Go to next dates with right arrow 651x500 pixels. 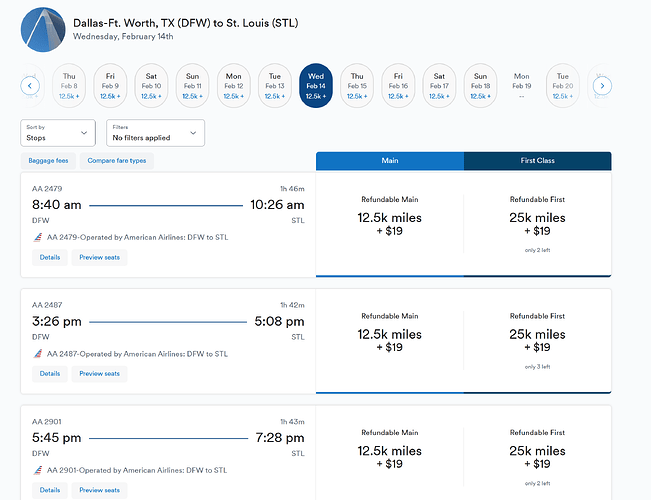click(602, 86)
